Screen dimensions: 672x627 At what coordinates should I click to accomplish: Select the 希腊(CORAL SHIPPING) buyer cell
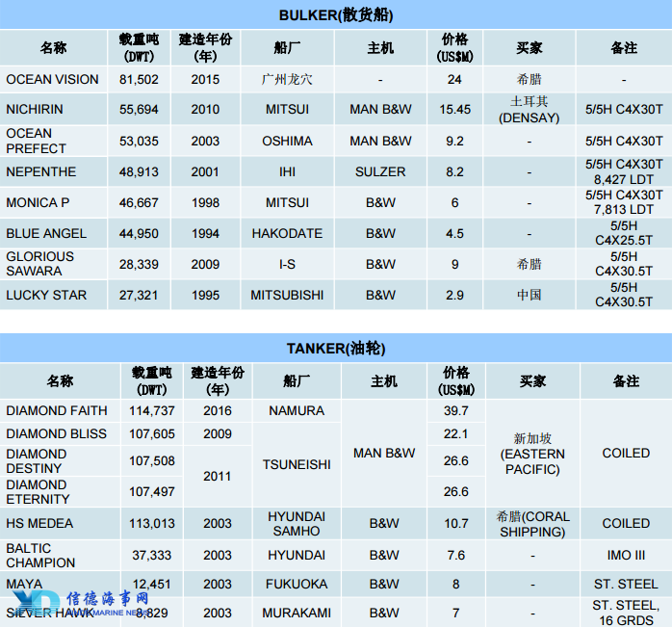pos(532,523)
